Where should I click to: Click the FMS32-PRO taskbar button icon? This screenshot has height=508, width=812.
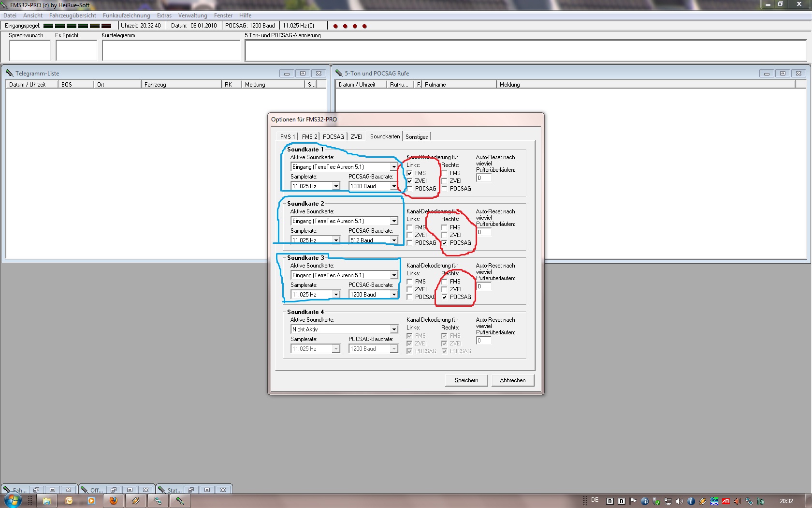coord(180,501)
